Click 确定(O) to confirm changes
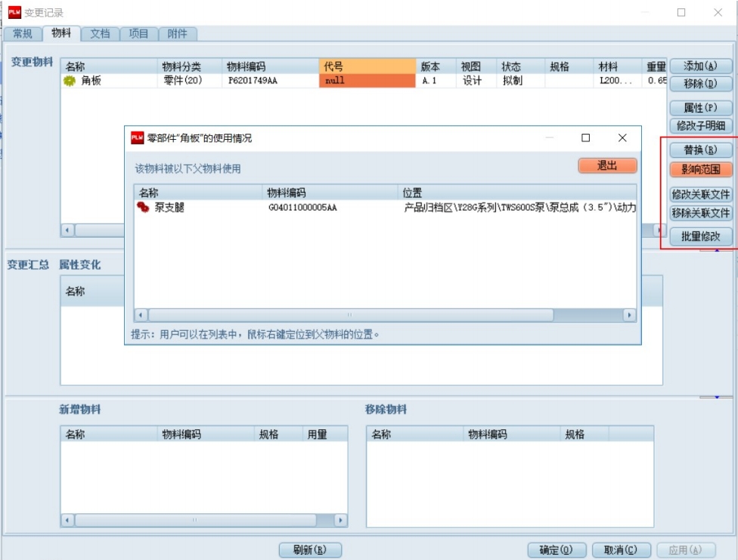Viewport: 738px width, 560px height. click(x=556, y=550)
